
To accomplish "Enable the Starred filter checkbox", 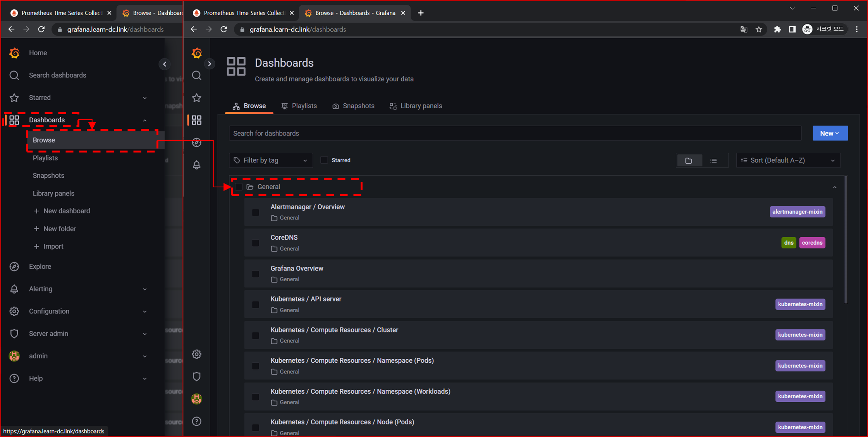I will pyautogui.click(x=324, y=160).
